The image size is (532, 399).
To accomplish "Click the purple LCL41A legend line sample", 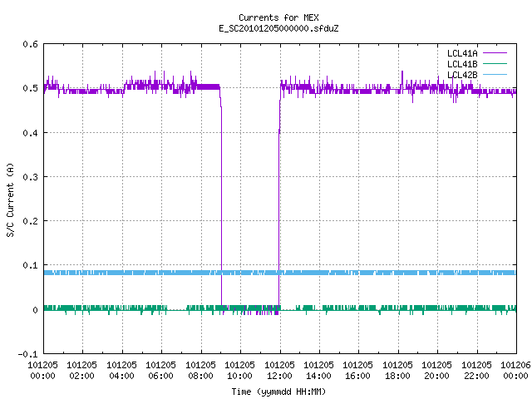I will 495,53.
